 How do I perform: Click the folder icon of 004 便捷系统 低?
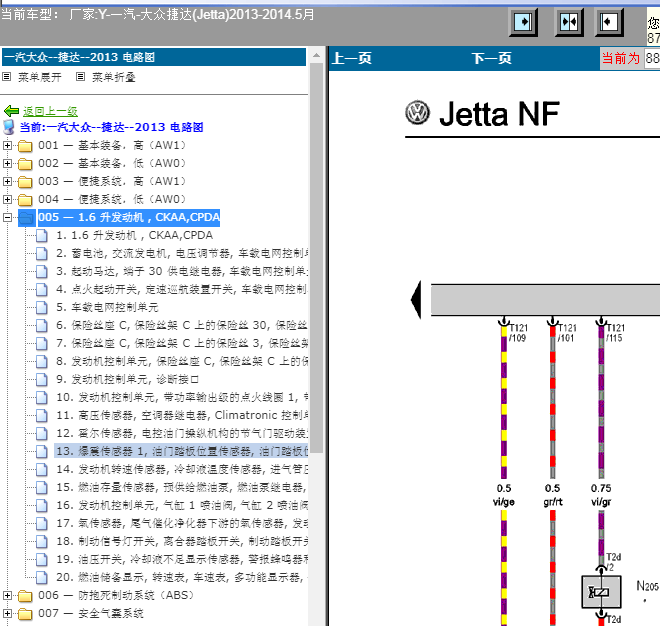pyautogui.click(x=25, y=200)
